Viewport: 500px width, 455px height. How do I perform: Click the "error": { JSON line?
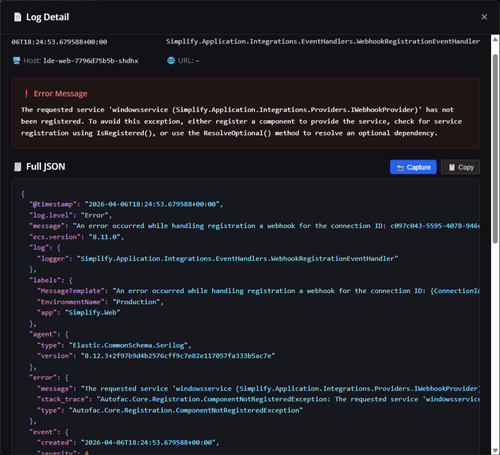[x=49, y=378]
